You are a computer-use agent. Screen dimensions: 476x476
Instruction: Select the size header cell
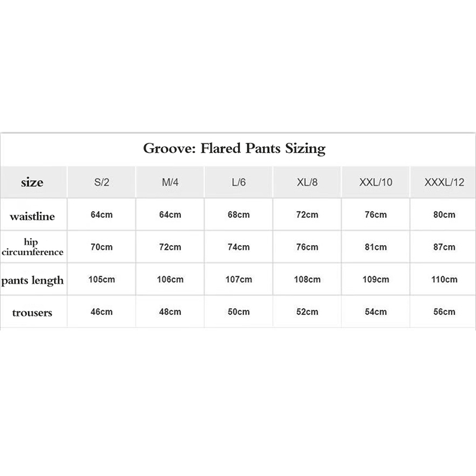click(32, 182)
